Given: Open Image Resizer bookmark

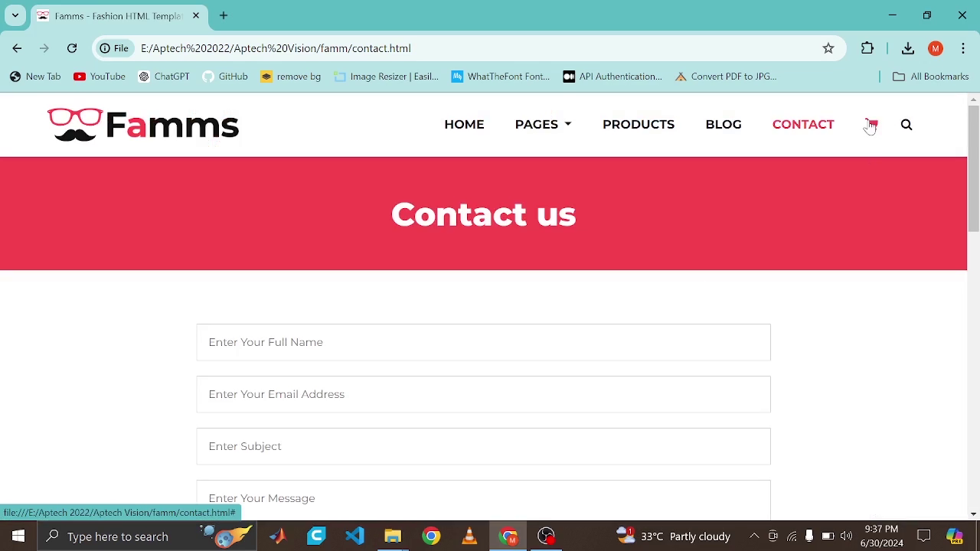Looking at the screenshot, I should pos(387,77).
